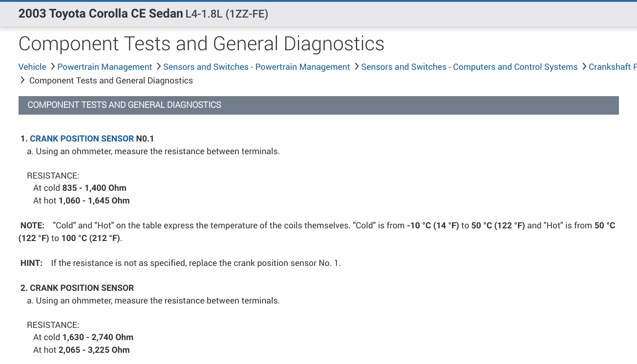Open the blue CRANK POSITION SENSOR link
637x364 pixels.
tap(82, 139)
